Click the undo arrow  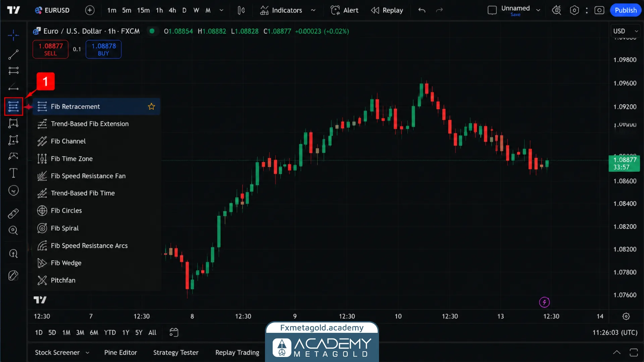(x=422, y=10)
